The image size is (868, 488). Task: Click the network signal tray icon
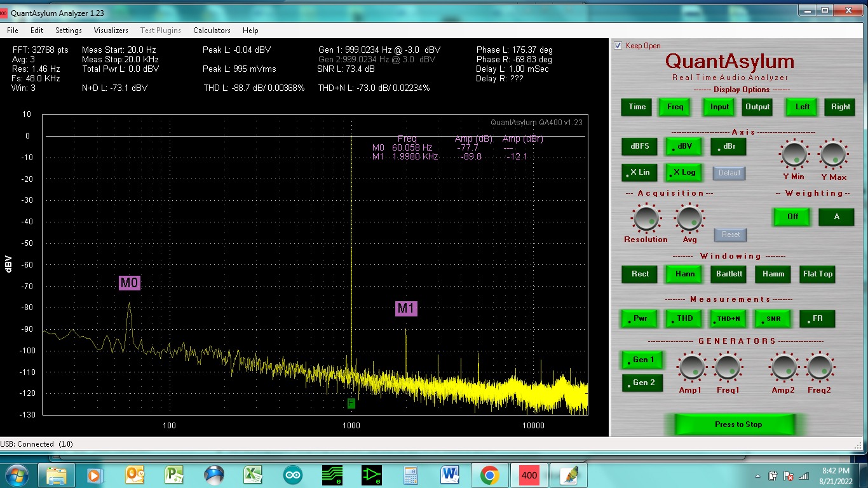(804, 475)
